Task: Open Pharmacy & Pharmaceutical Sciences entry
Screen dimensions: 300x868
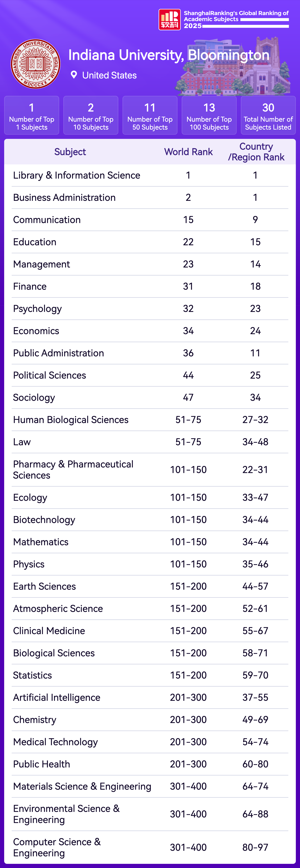Action: point(73,470)
